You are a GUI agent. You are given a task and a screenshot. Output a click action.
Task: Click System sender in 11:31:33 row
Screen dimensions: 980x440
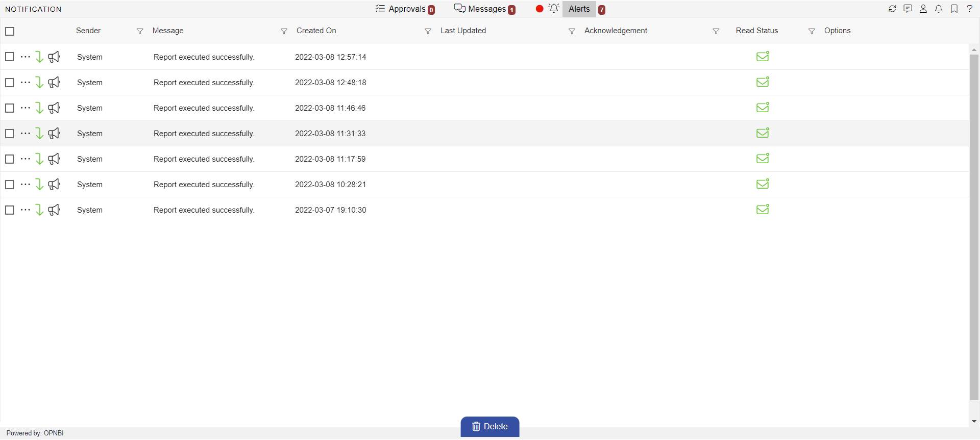[90, 134]
